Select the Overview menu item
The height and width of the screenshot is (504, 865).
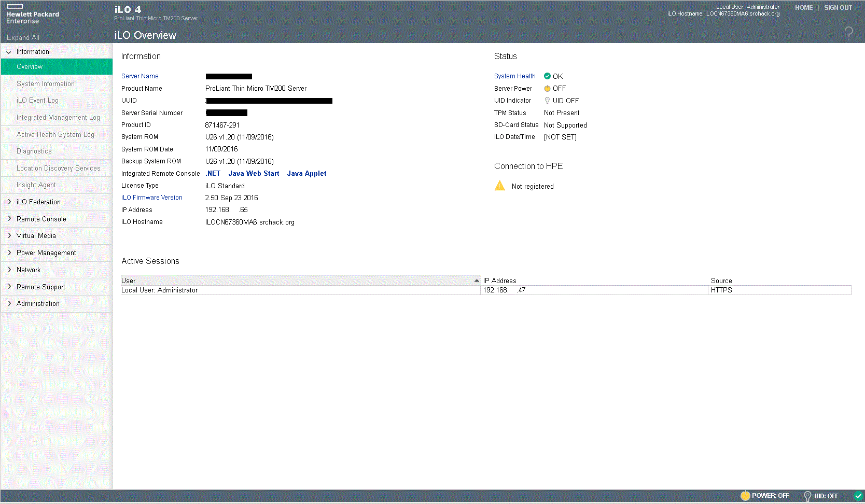pos(57,66)
